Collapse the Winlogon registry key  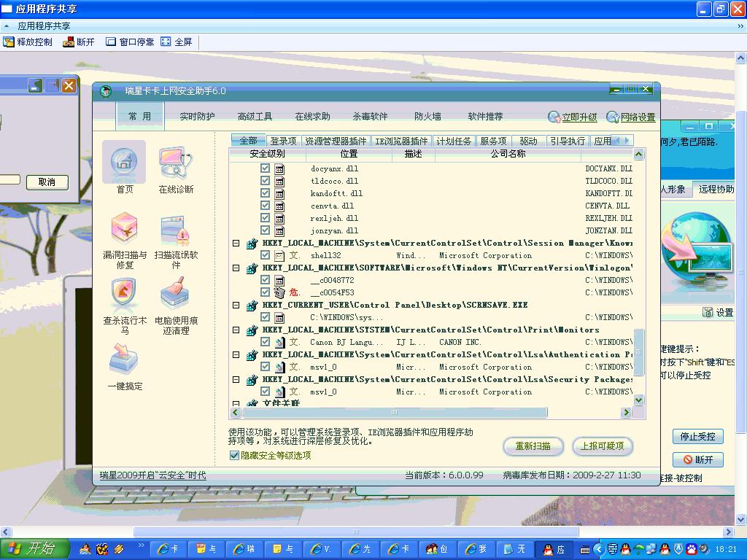pos(236,268)
